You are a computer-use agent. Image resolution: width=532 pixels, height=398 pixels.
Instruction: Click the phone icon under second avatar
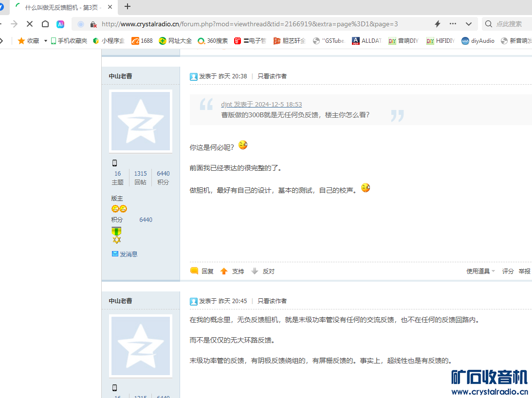tap(115, 387)
